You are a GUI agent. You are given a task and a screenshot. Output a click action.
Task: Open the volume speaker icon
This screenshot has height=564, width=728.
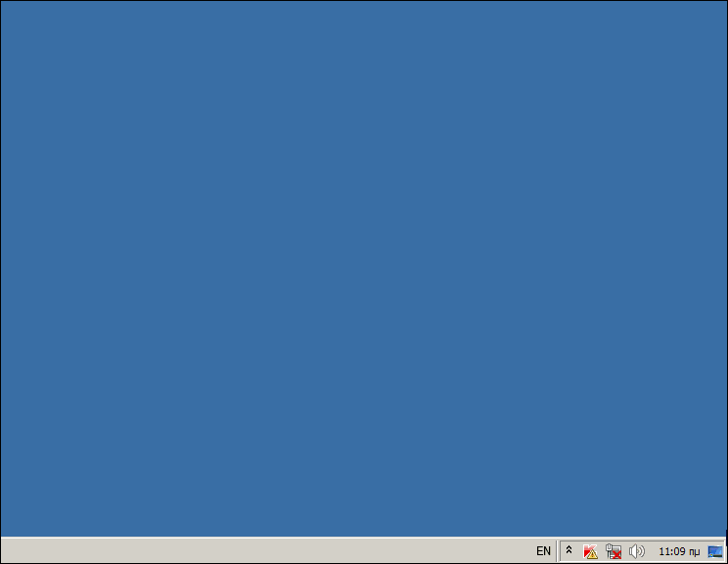(637, 551)
